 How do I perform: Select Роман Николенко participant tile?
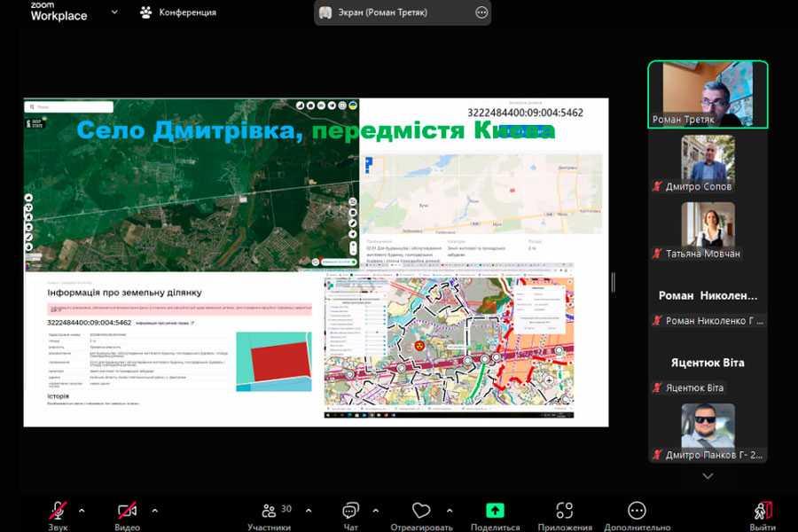click(x=708, y=296)
